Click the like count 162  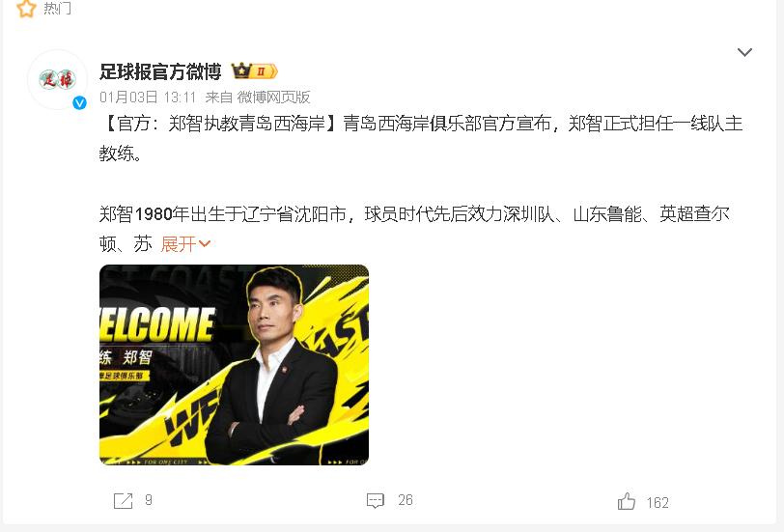click(658, 502)
